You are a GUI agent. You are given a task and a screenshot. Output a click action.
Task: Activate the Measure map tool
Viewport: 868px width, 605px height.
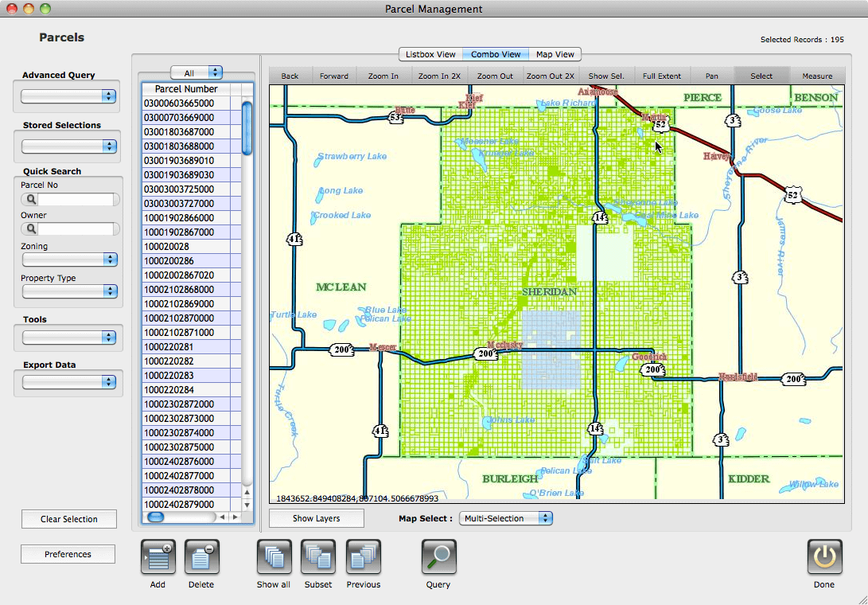pyautogui.click(x=818, y=76)
